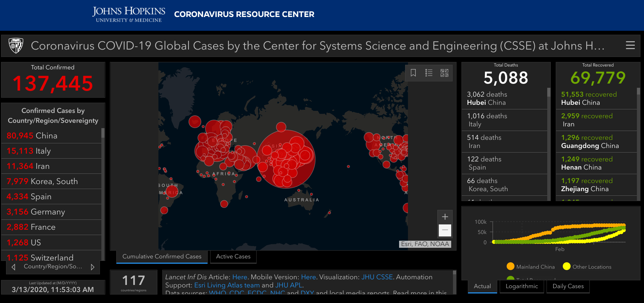The height and width of the screenshot is (303, 644).
Task: Select Italy row with 15,113 cases
Action: [51, 151]
